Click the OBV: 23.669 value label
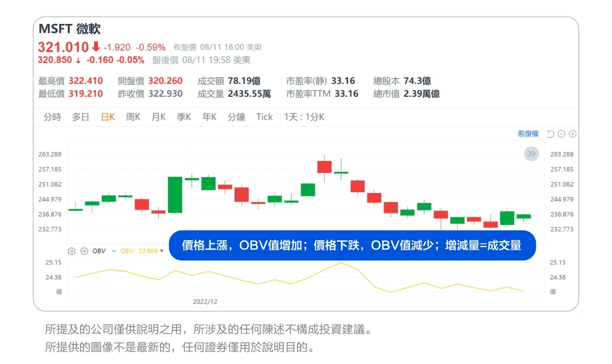Screen dimensions: 612x364 pyautogui.click(x=139, y=251)
